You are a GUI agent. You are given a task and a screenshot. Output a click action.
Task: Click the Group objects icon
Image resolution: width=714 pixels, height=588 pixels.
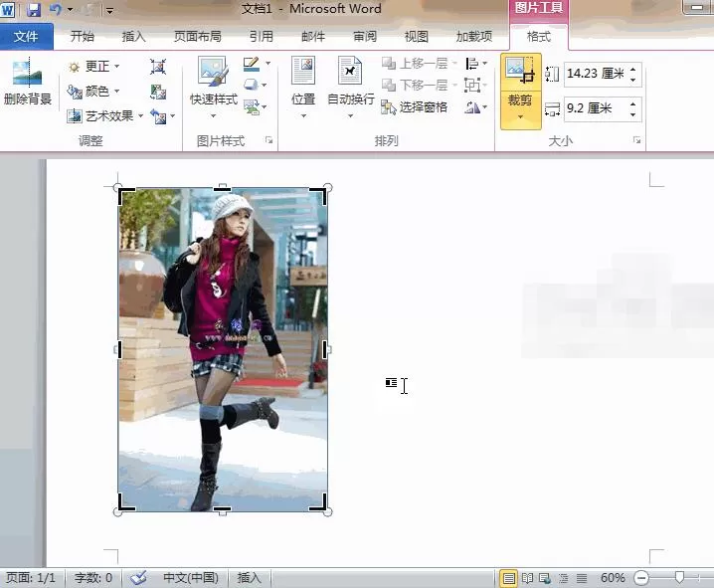click(472, 86)
